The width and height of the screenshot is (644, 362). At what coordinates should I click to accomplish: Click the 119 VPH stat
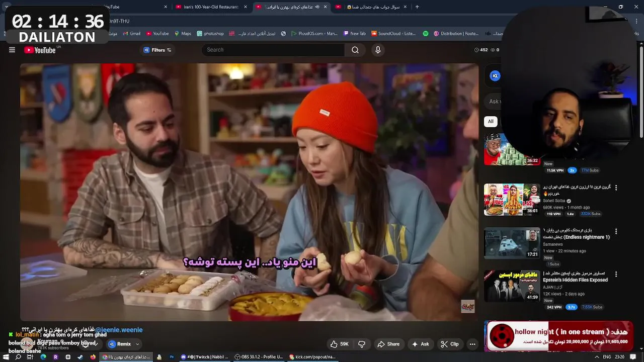pyautogui.click(x=553, y=214)
